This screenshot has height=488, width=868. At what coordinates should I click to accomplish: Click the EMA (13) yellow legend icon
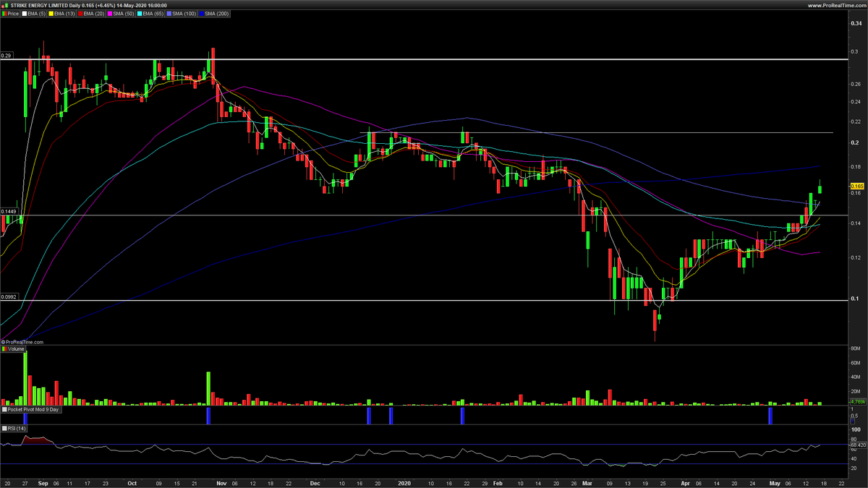tap(51, 13)
